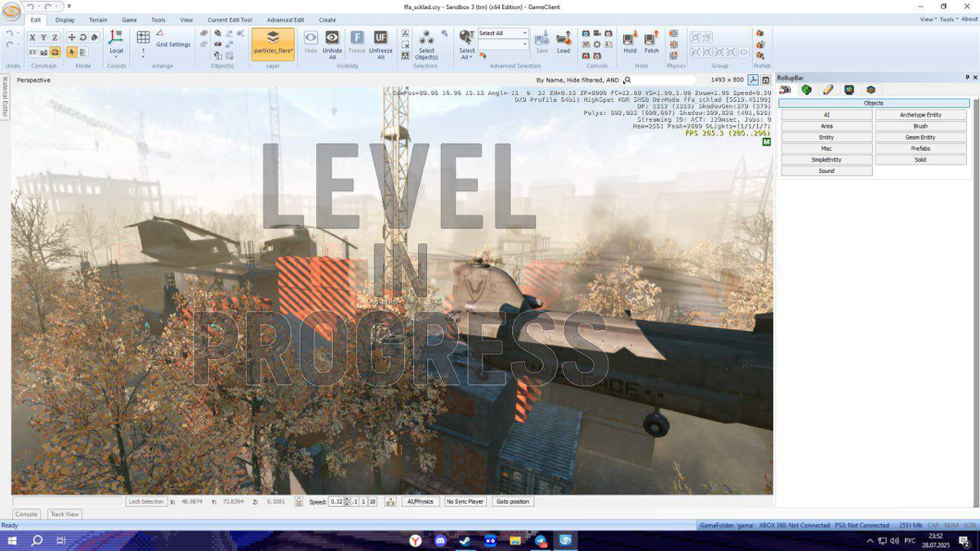Open the Tools menu at top right
980x551 pixels.
(947, 20)
